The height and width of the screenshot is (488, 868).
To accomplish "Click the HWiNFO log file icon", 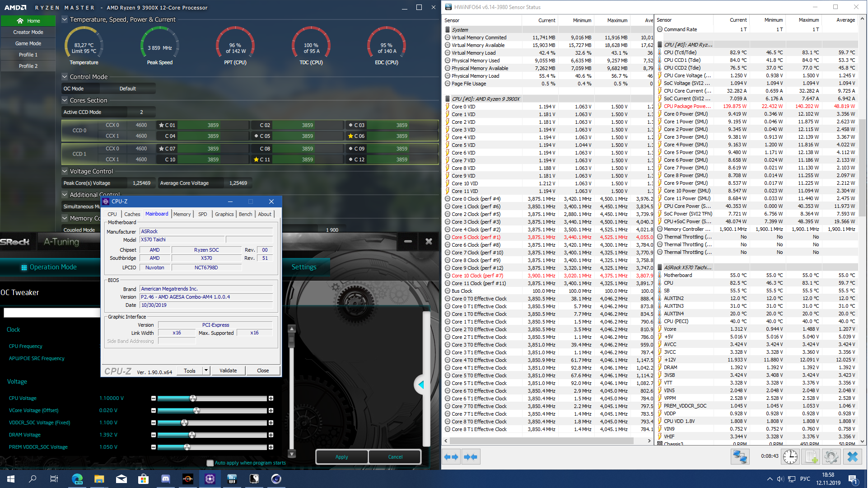I will click(x=811, y=457).
